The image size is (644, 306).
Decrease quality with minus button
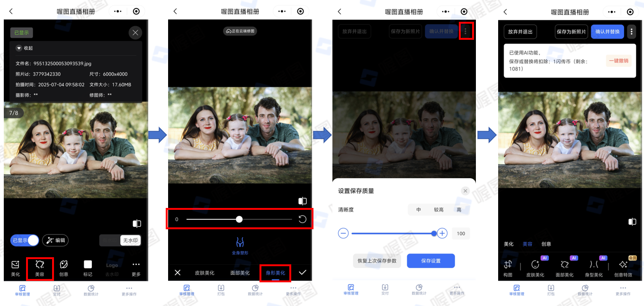[343, 233]
